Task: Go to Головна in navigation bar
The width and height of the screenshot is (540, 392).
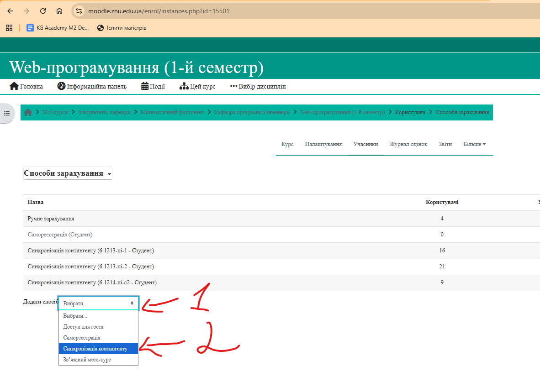Action: (26, 86)
